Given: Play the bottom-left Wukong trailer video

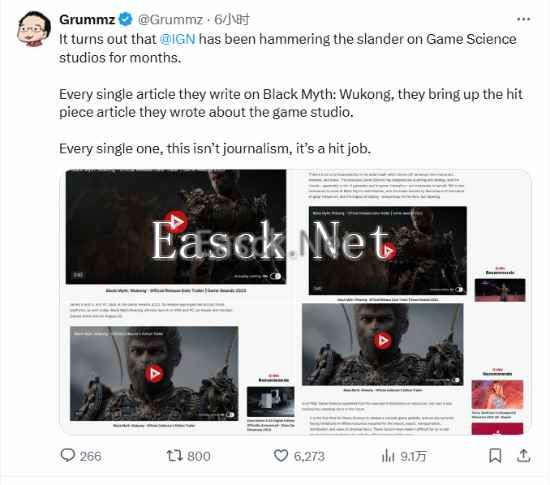Looking at the screenshot, I should (x=154, y=373).
